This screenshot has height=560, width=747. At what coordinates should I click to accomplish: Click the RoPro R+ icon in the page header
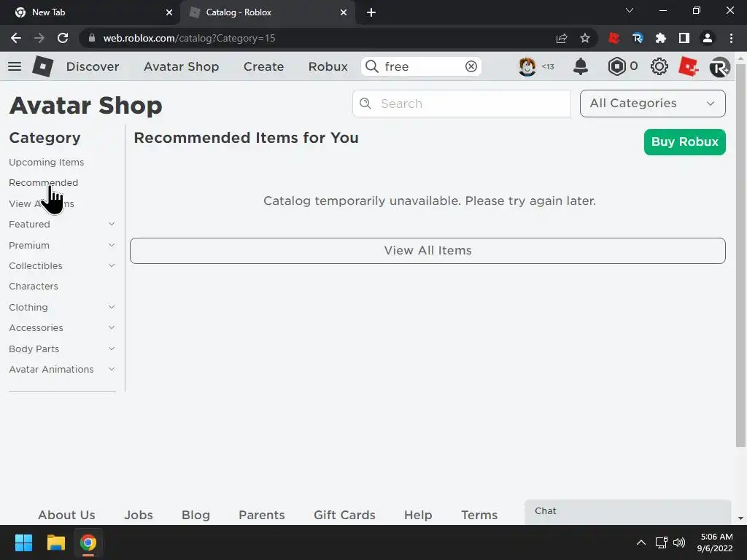pyautogui.click(x=719, y=66)
